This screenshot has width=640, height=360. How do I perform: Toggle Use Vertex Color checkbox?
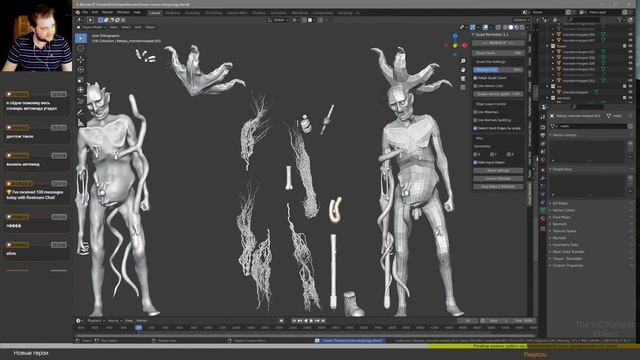coord(475,86)
